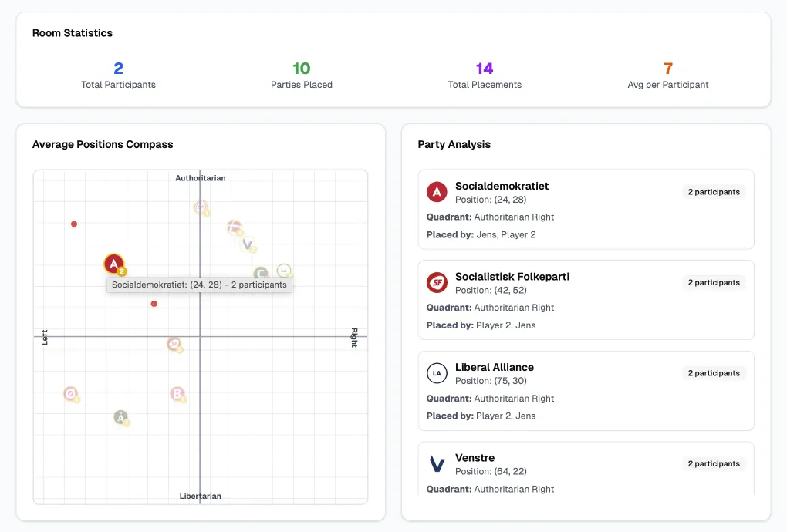Click the faded red marker just above the V marker
Screen dimensions: 787x532
[235, 227]
